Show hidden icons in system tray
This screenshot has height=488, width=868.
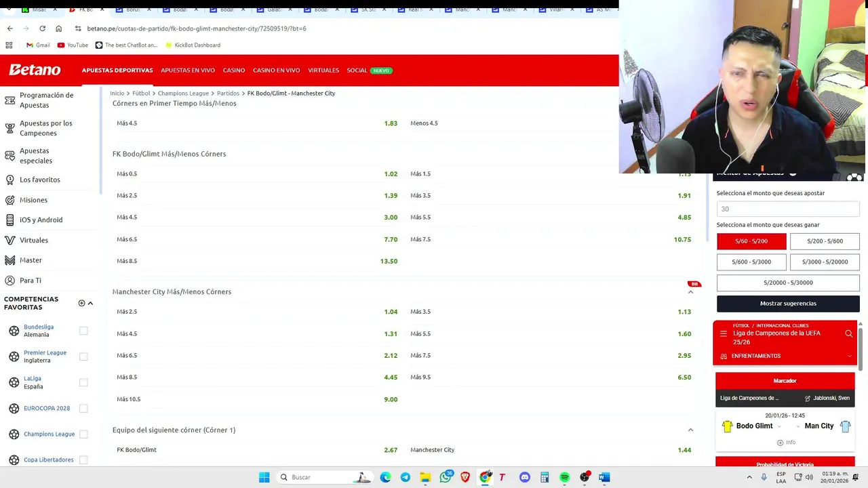[x=748, y=477]
